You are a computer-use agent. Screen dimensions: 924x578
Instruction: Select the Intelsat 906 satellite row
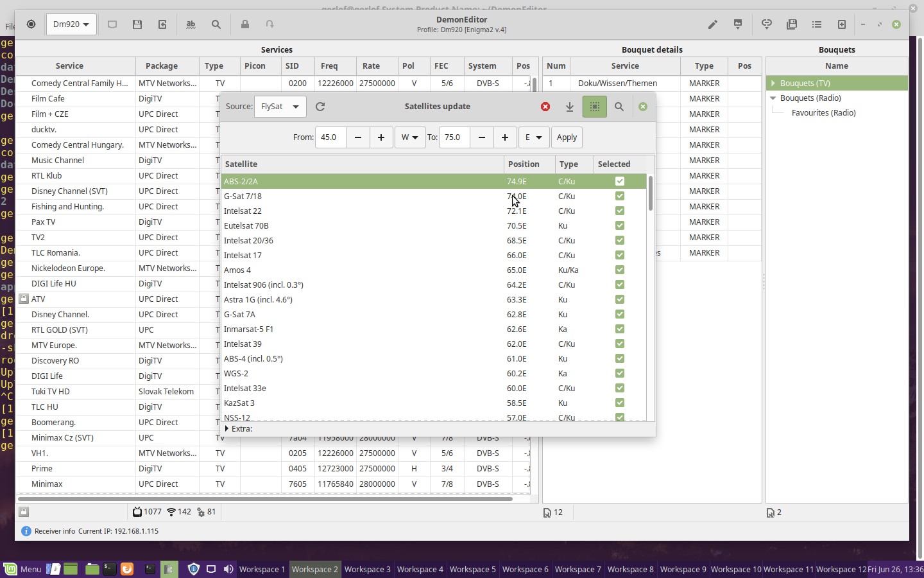pyautogui.click(x=434, y=285)
